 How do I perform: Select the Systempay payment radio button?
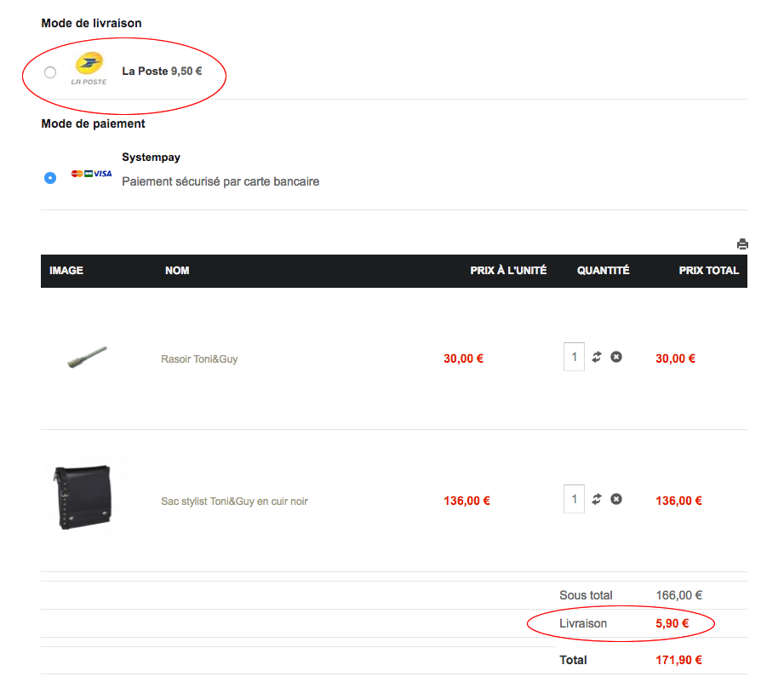(x=50, y=177)
